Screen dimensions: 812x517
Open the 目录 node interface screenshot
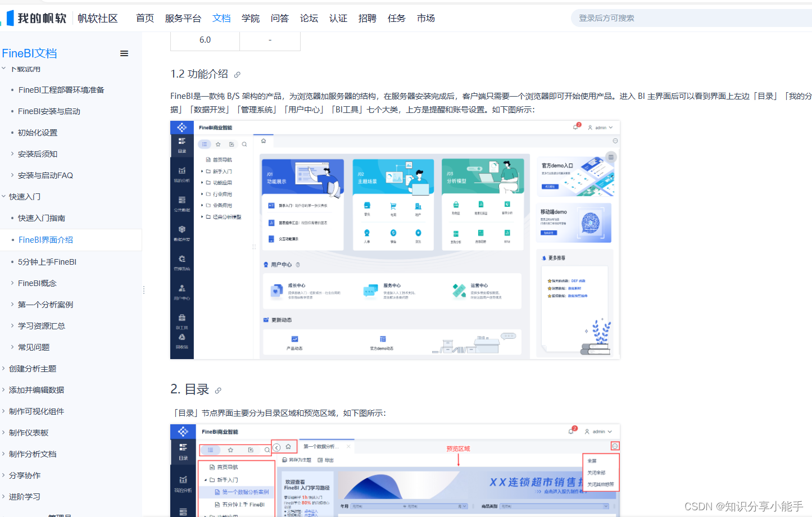click(x=395, y=470)
